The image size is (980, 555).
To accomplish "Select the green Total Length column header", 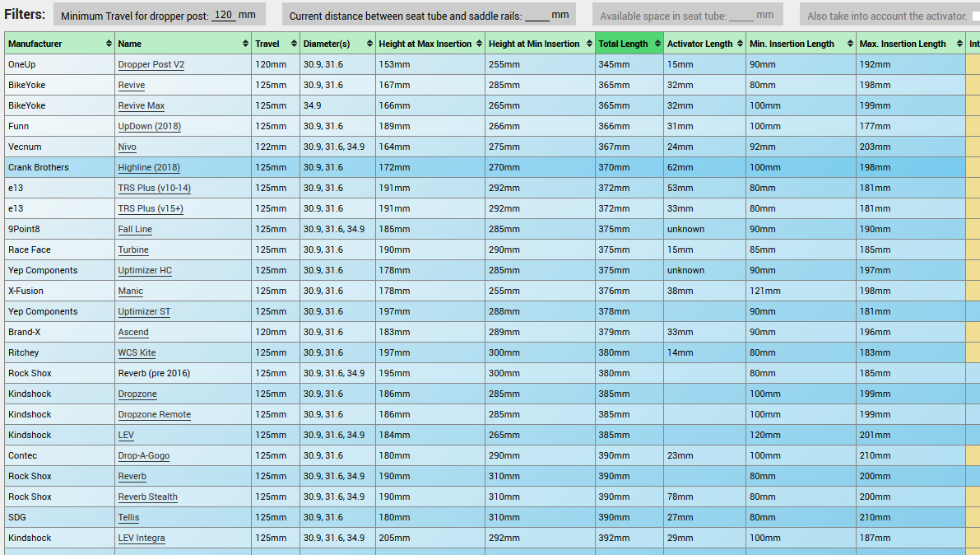I will [x=624, y=44].
